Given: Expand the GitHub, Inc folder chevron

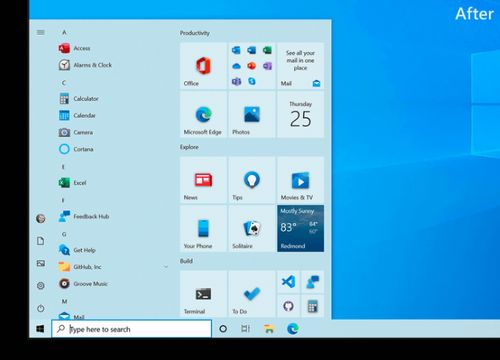Looking at the screenshot, I should coord(166,267).
